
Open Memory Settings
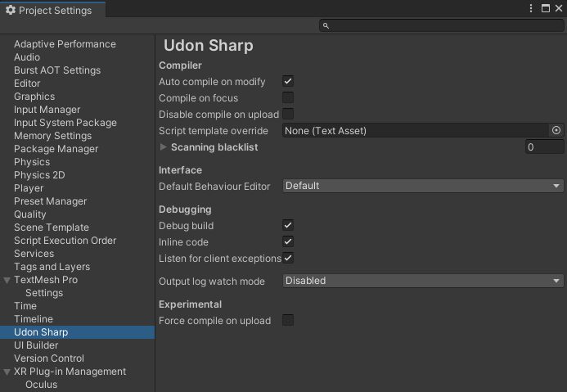click(x=53, y=136)
